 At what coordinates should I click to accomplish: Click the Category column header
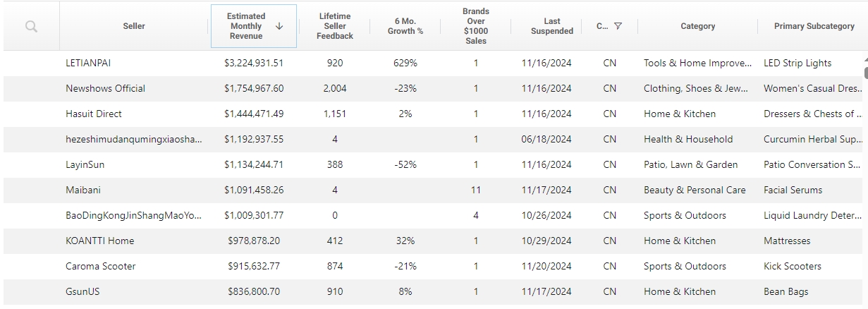(698, 26)
